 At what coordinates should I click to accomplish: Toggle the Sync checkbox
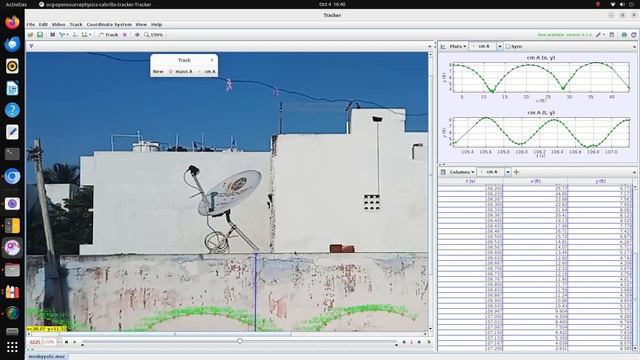pos(508,47)
